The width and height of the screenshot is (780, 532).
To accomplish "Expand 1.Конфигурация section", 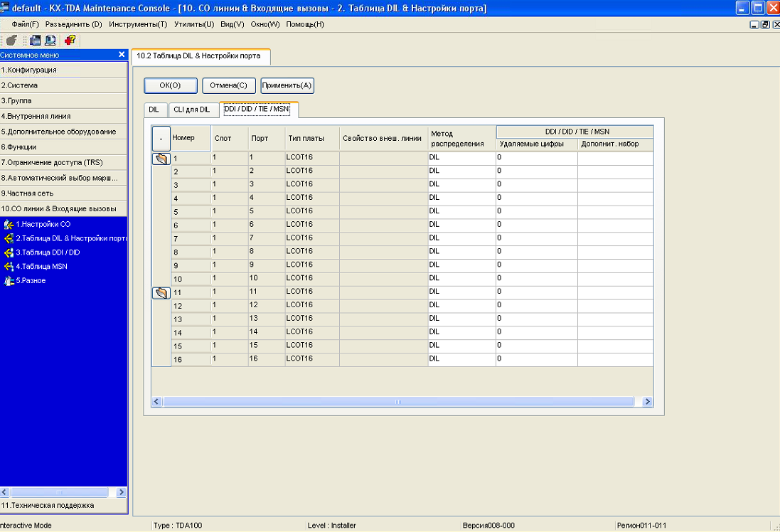I will [64, 70].
